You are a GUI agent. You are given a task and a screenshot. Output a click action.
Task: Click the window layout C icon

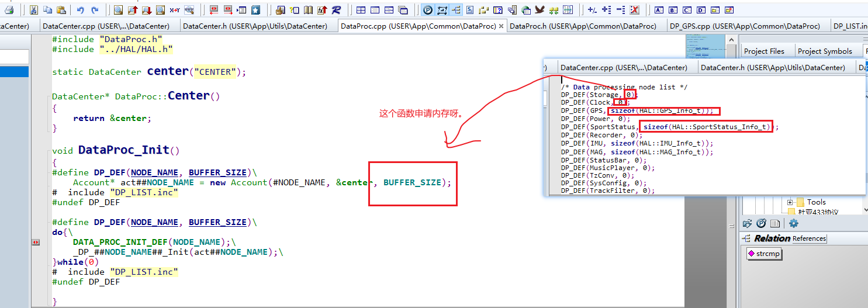(x=687, y=10)
